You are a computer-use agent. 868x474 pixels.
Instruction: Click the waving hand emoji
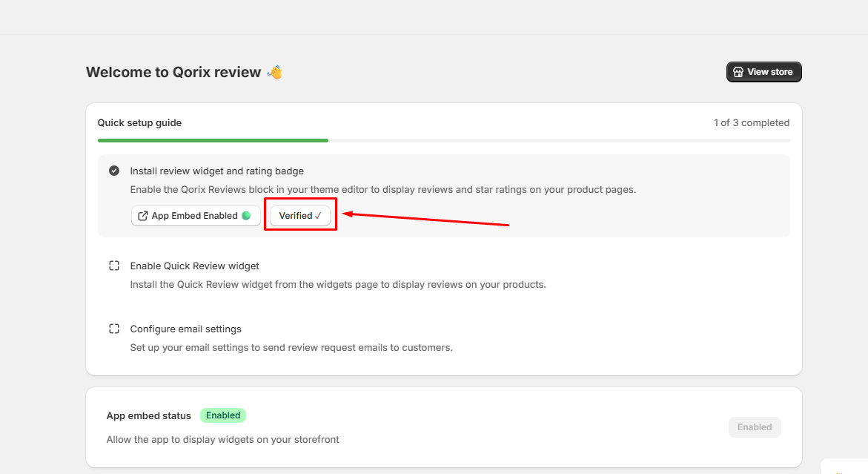click(x=274, y=72)
